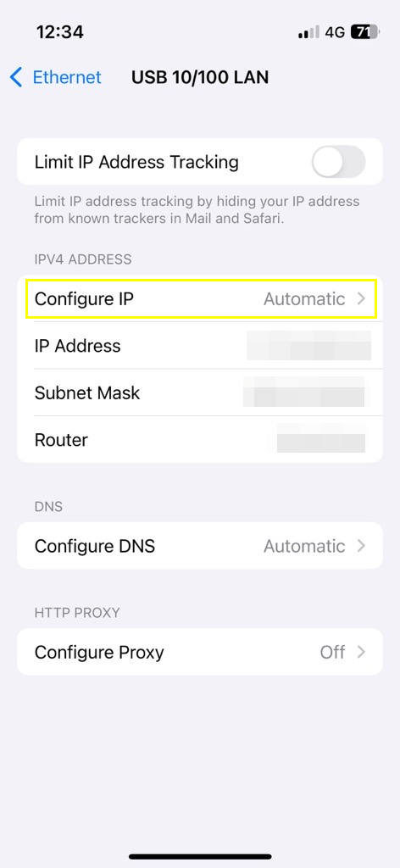The image size is (400, 868).
Task: Tap chevron next to Proxy Off
Action: point(361,652)
